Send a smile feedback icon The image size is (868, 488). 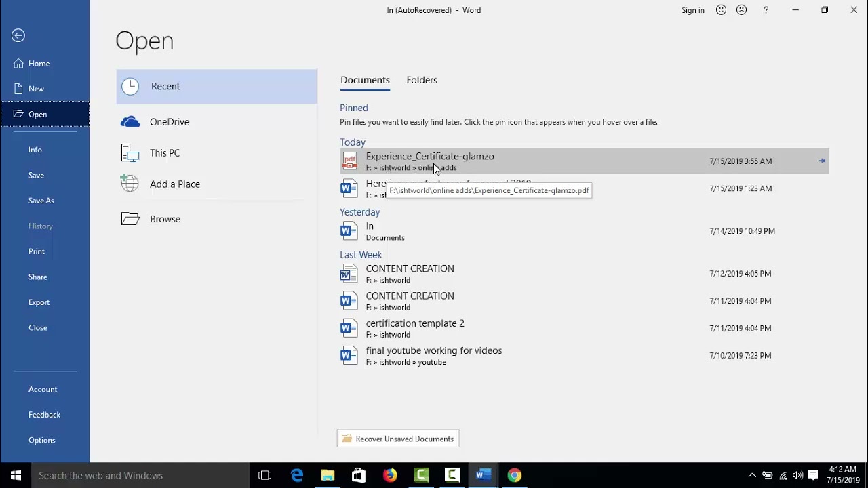722,10
